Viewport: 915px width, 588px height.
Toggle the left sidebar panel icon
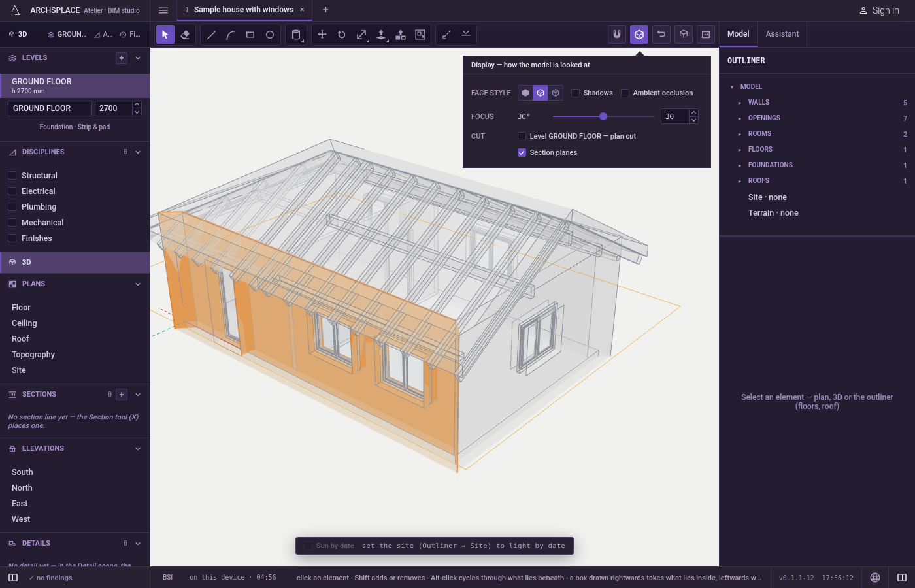(x=13, y=578)
